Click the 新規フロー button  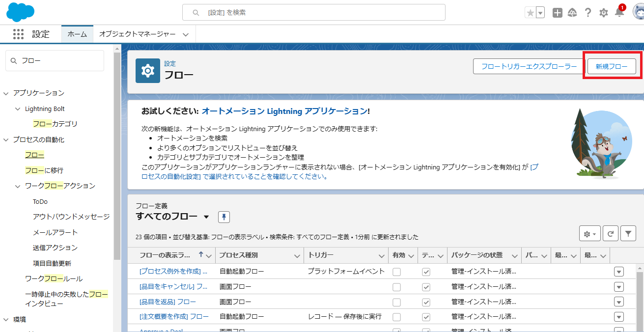point(612,66)
